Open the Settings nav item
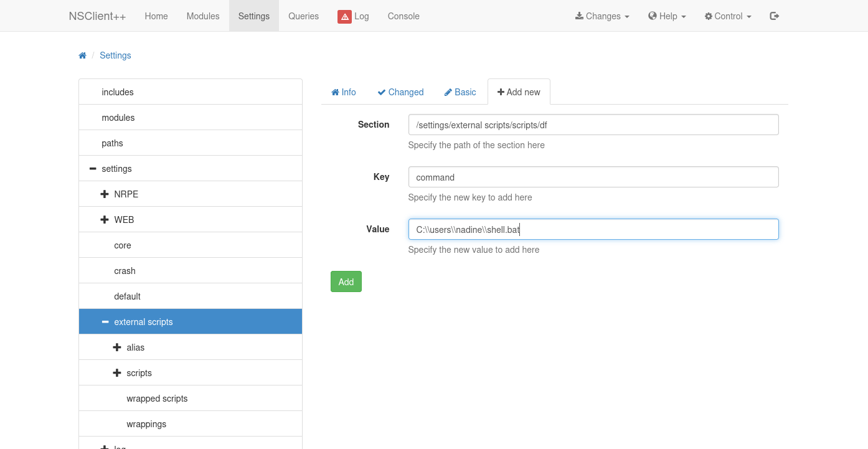Image resolution: width=868 pixels, height=449 pixels. 254,16
